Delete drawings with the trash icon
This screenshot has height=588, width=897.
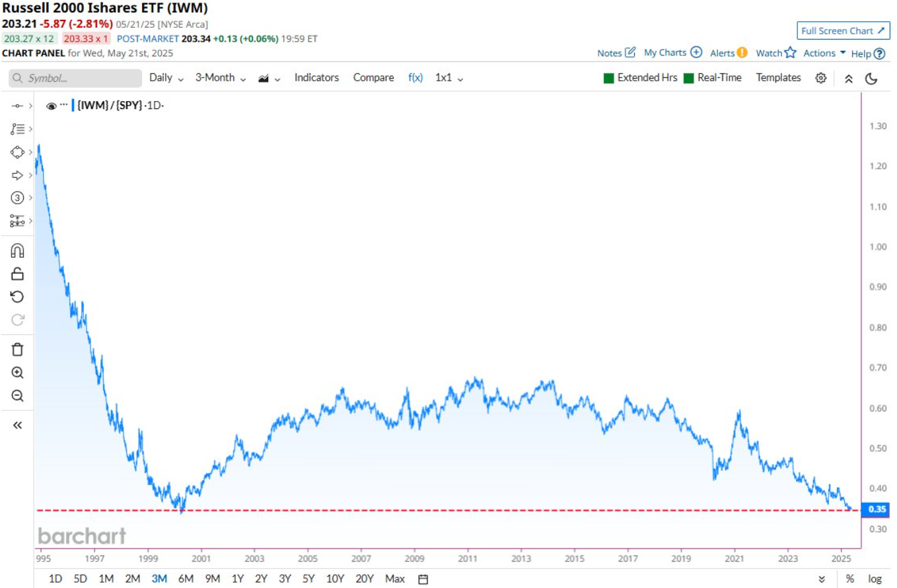[18, 349]
